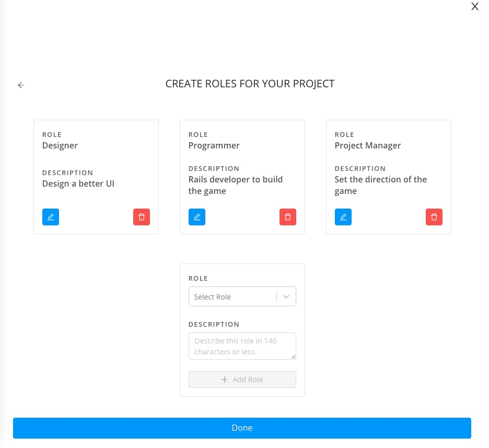Click the "Design a better UI" description

(78, 184)
